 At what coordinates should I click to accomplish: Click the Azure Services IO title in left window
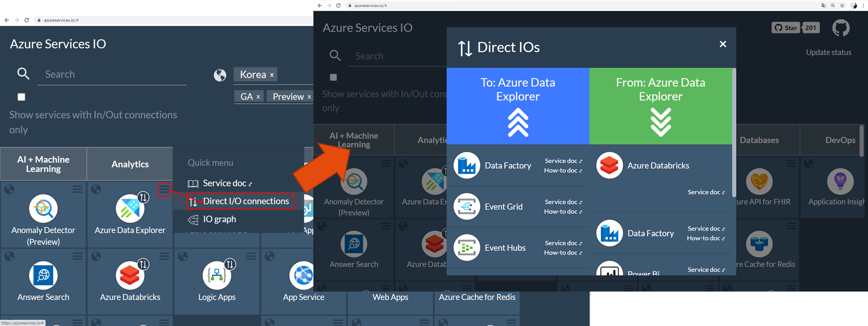(x=58, y=44)
